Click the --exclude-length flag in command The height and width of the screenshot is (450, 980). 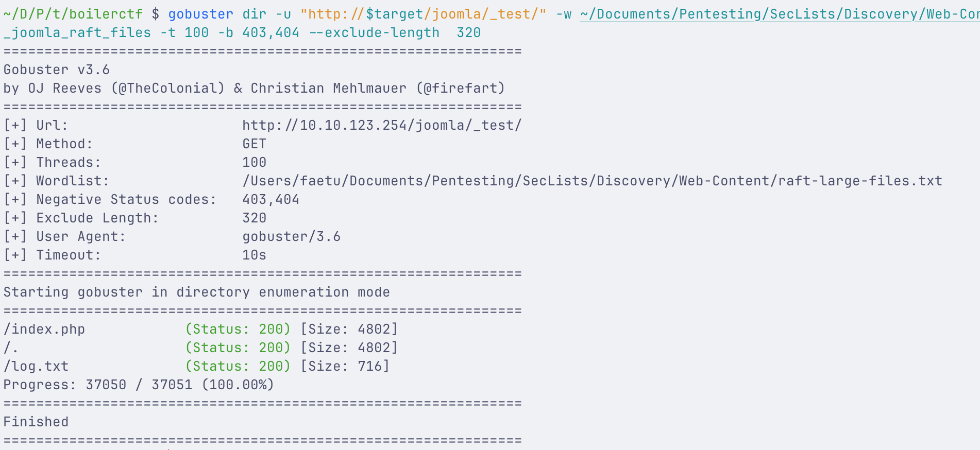pos(374,32)
